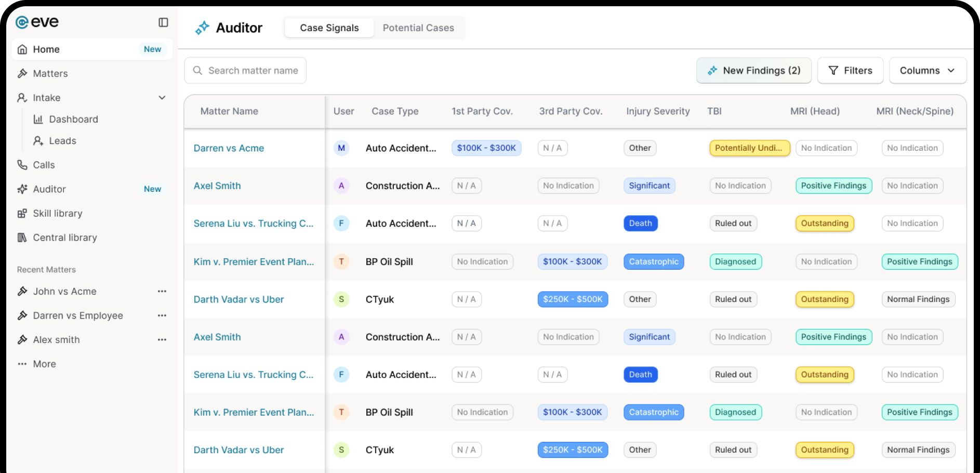
Task: Click the Home house icon
Action: [22, 49]
